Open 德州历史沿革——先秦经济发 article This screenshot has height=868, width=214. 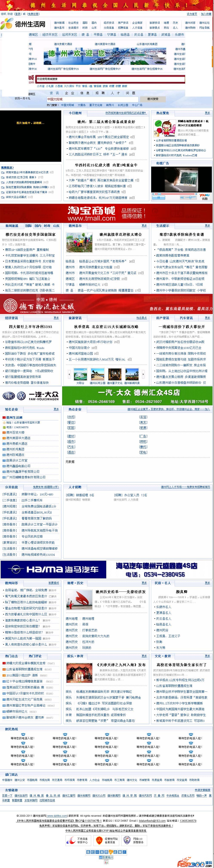pos(120,591)
